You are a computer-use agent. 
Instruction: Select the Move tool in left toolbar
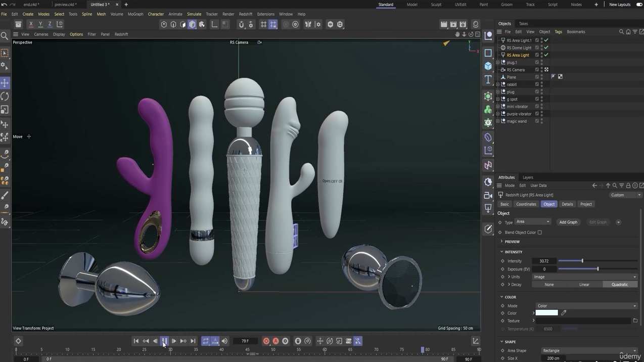tap(5, 83)
